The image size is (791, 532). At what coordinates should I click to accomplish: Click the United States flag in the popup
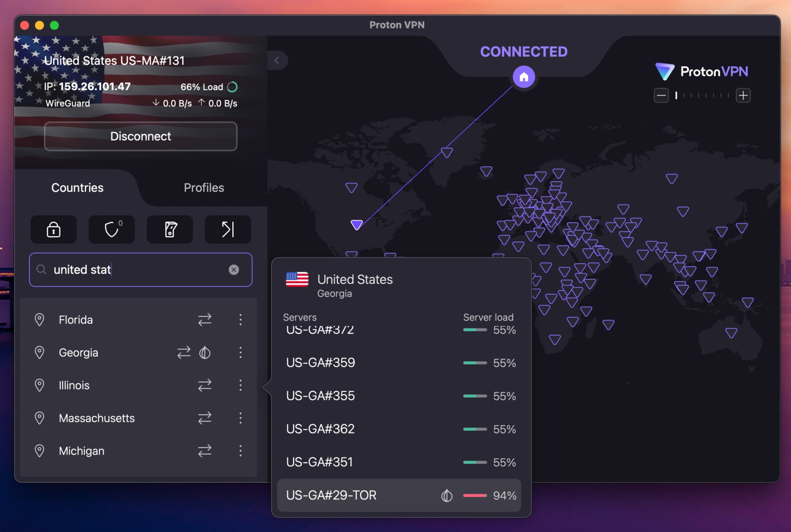(297, 279)
